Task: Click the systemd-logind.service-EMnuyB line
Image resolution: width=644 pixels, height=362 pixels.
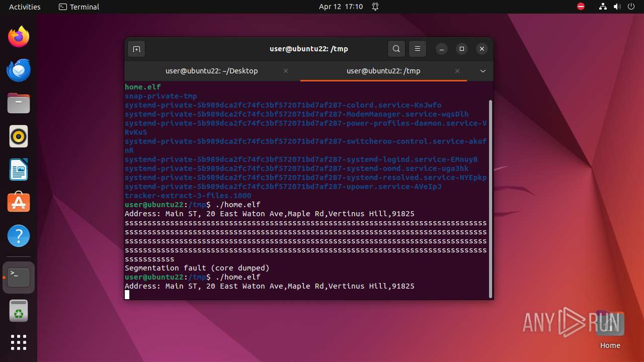Action: pos(301,159)
